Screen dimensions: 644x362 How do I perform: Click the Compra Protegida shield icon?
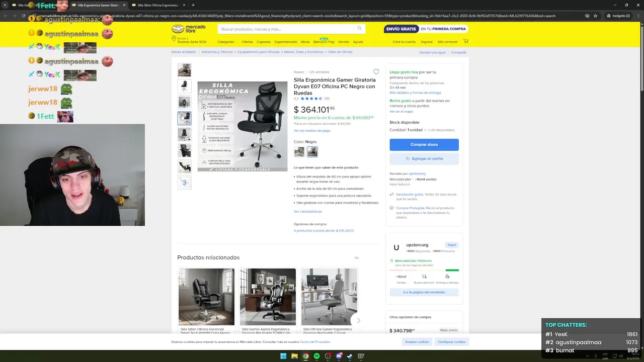[391, 208]
